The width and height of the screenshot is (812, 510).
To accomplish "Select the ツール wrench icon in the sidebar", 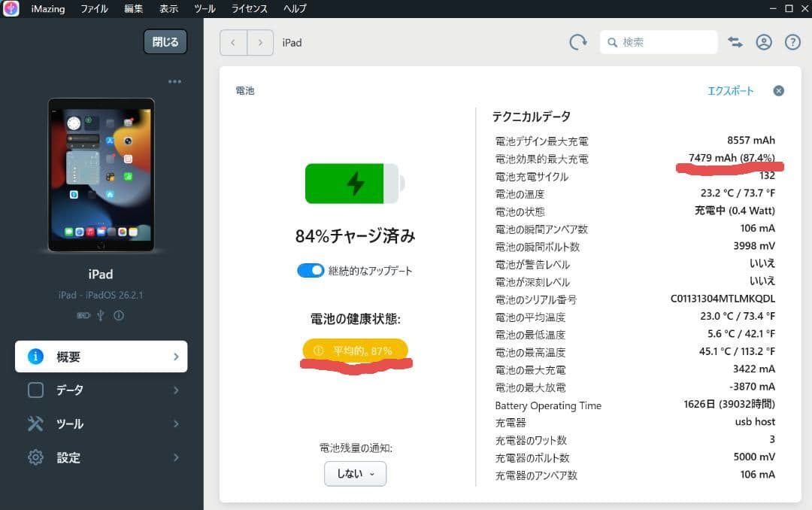I will [x=35, y=423].
